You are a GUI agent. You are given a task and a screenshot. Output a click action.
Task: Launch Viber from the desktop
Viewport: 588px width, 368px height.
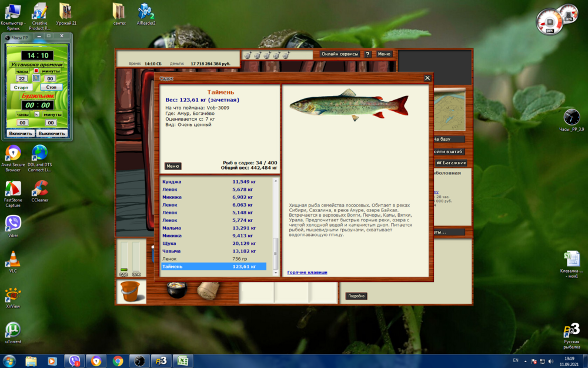click(x=13, y=224)
